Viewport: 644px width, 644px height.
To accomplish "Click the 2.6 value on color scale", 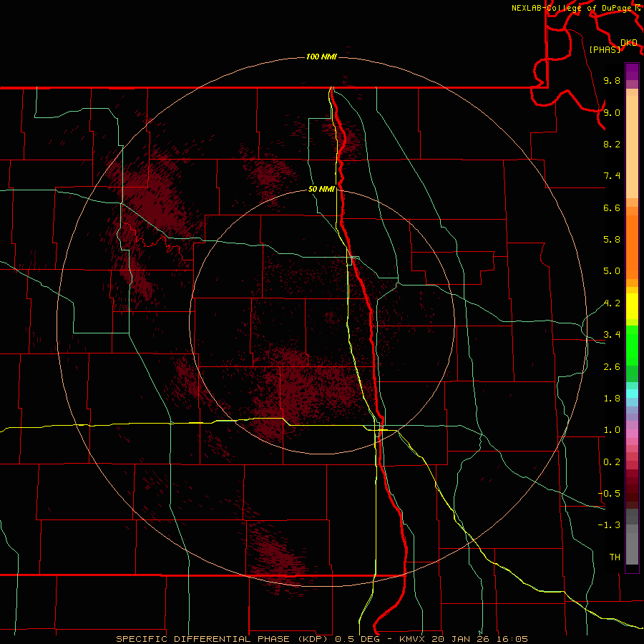I will 612,367.
